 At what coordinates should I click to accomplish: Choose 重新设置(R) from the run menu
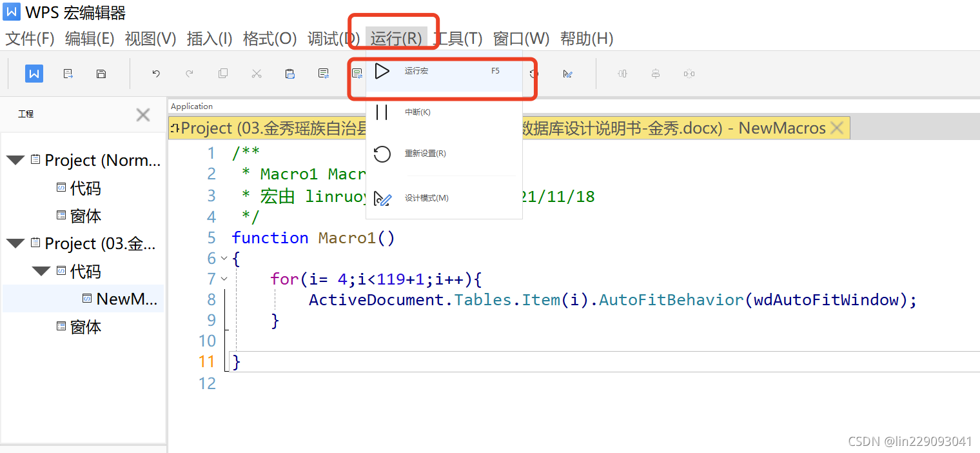444,154
